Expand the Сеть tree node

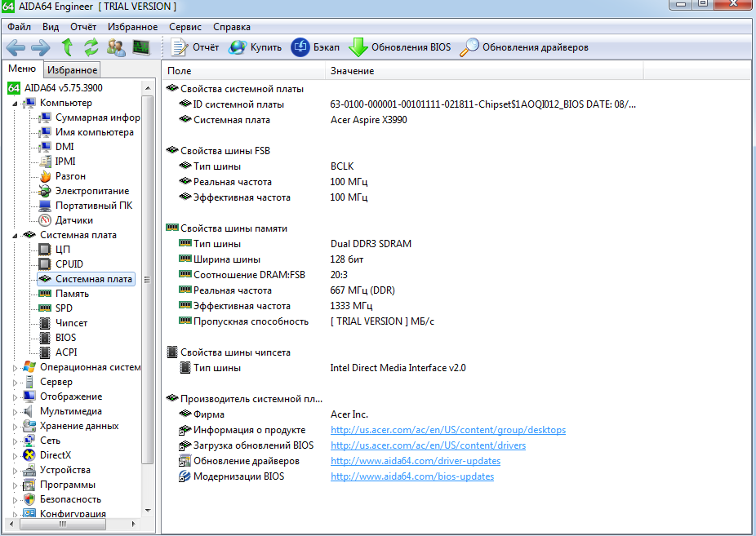click(x=15, y=441)
